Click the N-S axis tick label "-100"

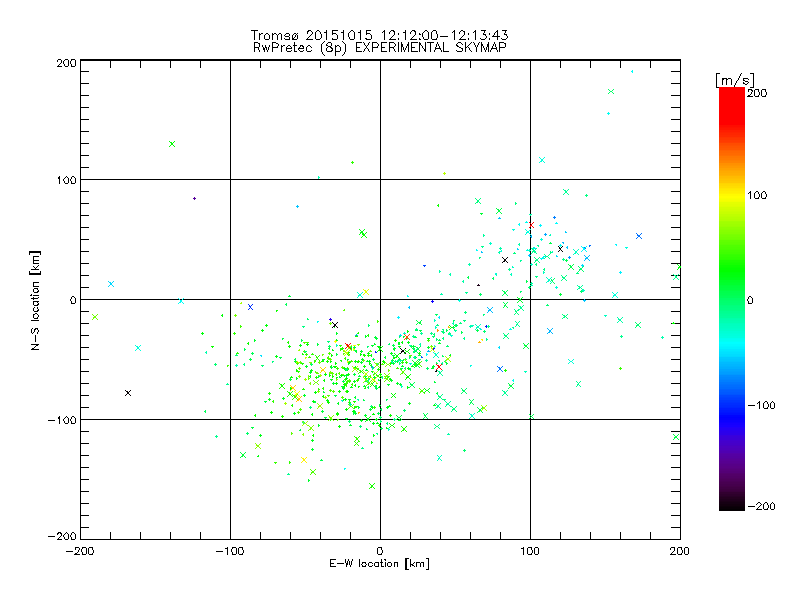point(62,420)
